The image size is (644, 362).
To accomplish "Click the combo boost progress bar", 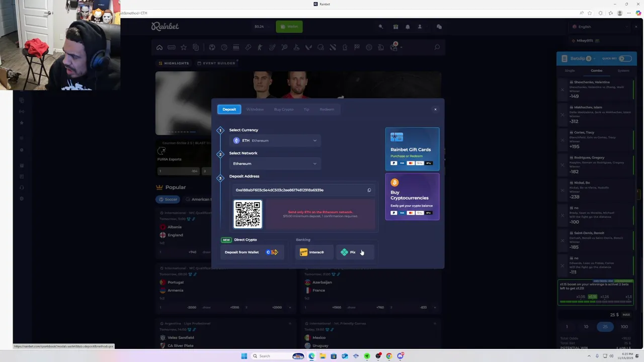I will click(x=595, y=302).
